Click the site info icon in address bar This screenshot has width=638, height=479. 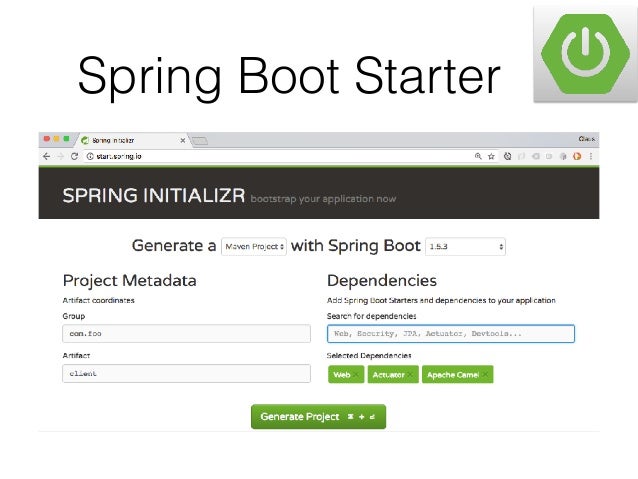coord(90,156)
